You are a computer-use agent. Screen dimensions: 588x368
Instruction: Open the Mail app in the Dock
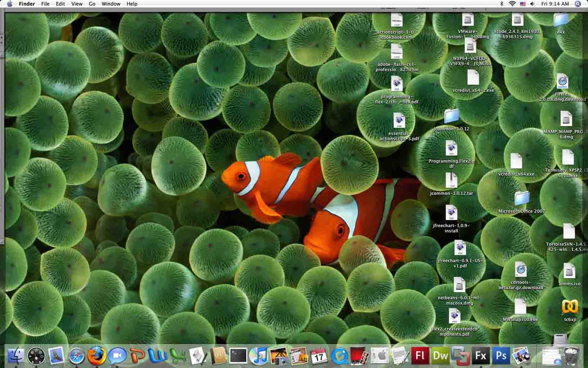point(56,356)
